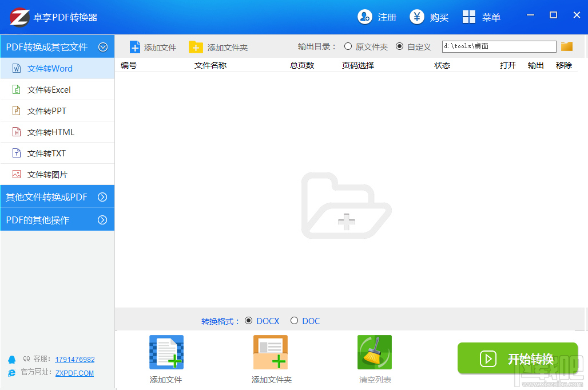Image resolution: width=588 pixels, height=390 pixels.
Task: Open the ZXPDF.COM website link
Action: [74, 373]
